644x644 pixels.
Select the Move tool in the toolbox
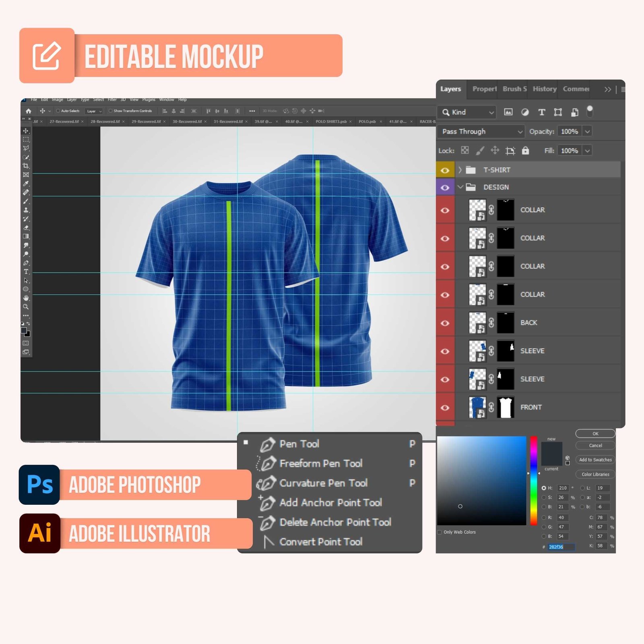click(x=26, y=131)
